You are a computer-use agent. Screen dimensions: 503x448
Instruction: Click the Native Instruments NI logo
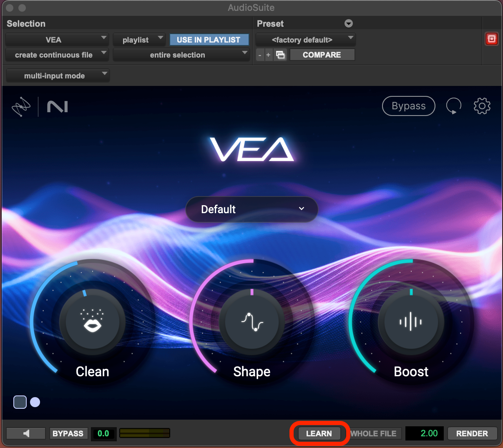point(58,107)
